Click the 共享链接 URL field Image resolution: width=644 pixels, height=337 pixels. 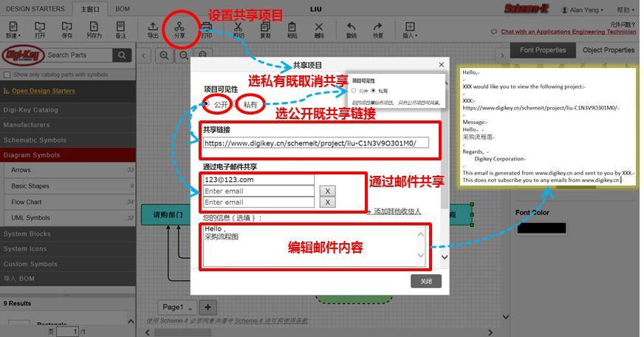tap(316, 143)
